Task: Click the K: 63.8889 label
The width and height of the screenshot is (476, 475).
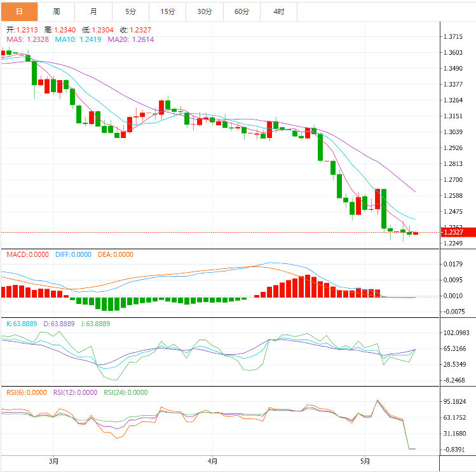Action: coord(22,324)
